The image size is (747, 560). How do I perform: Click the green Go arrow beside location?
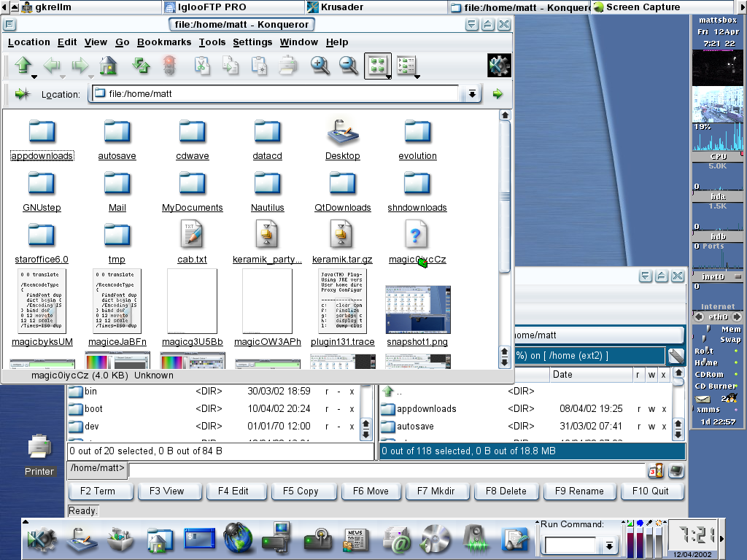tap(498, 94)
